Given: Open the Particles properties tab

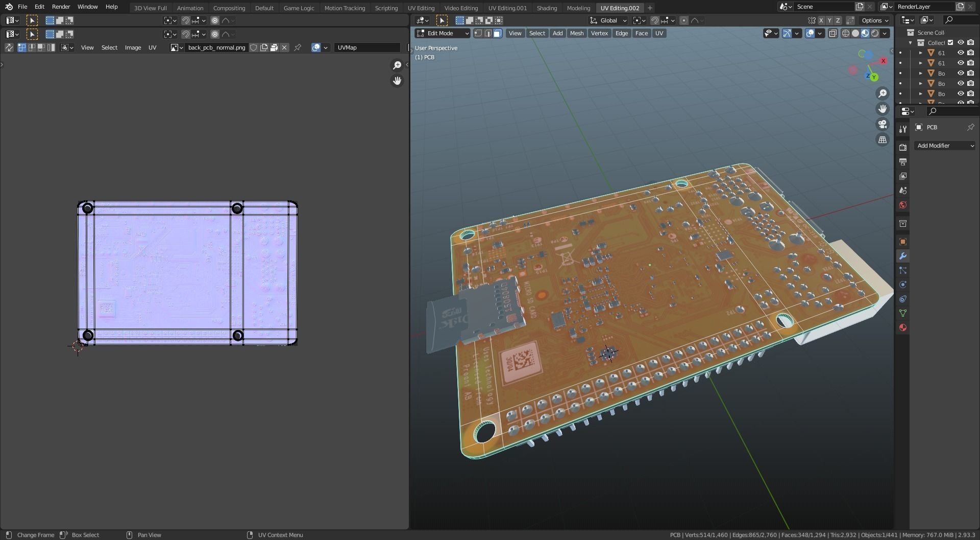Looking at the screenshot, I should pos(903,270).
